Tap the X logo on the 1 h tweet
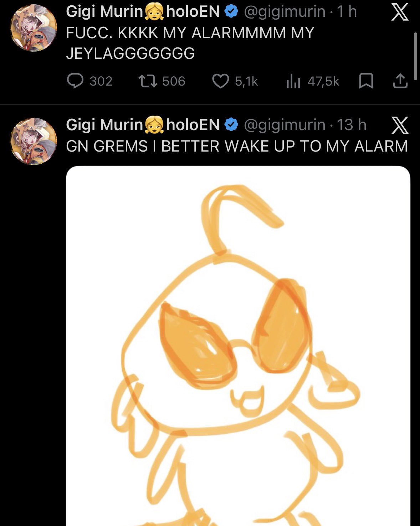 (x=400, y=12)
